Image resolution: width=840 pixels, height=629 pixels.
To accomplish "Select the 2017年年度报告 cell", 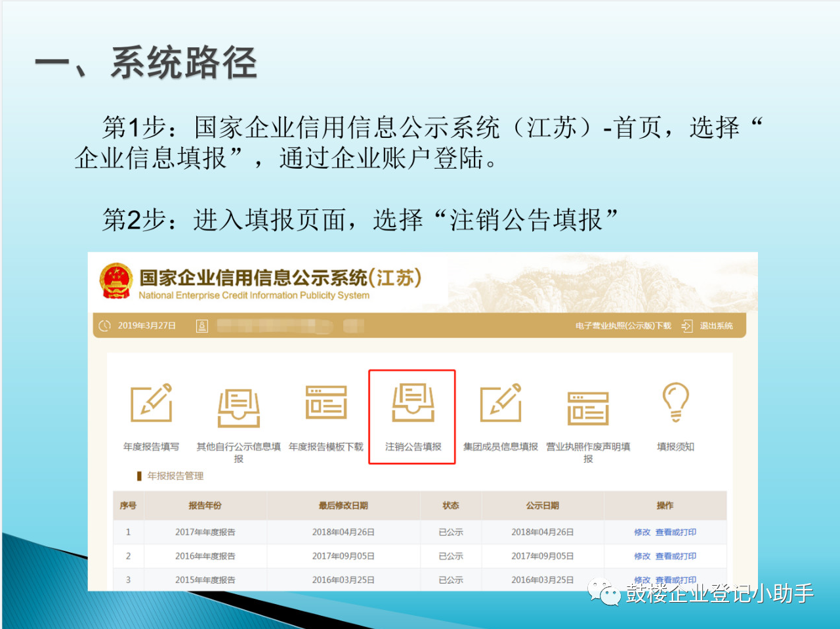I will [x=205, y=532].
